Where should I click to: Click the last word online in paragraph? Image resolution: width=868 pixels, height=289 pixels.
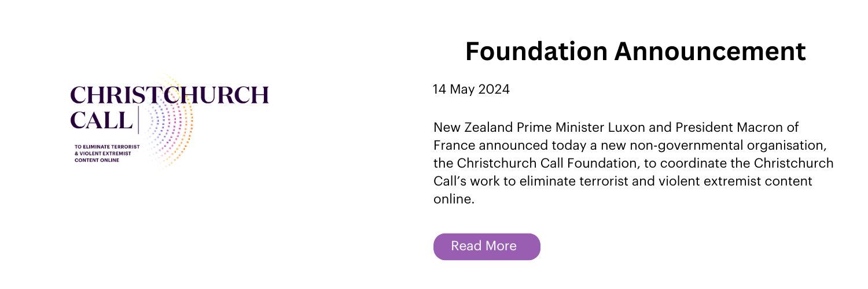[x=453, y=200]
